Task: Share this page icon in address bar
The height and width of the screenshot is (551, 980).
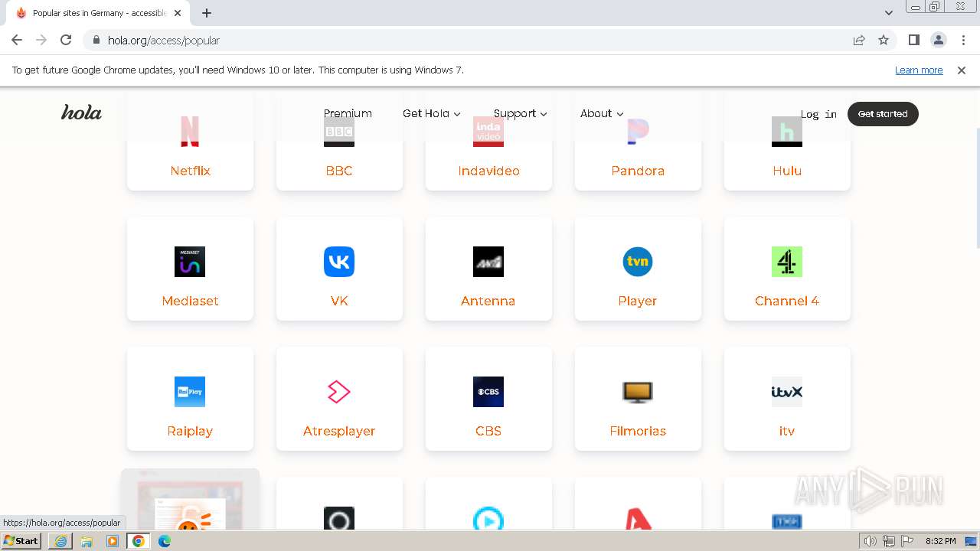Action: pos(859,40)
